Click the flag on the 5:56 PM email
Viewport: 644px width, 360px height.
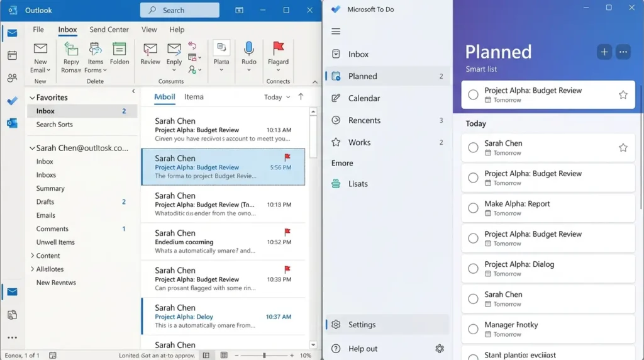(287, 157)
